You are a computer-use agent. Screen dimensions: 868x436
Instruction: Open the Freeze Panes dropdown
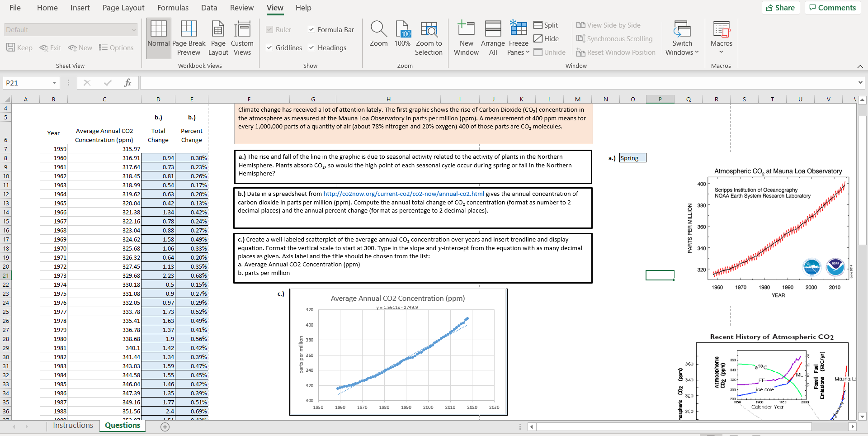coord(518,38)
